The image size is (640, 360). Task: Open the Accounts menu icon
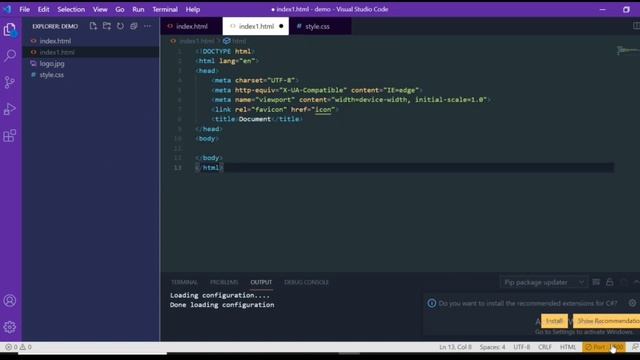click(x=10, y=300)
